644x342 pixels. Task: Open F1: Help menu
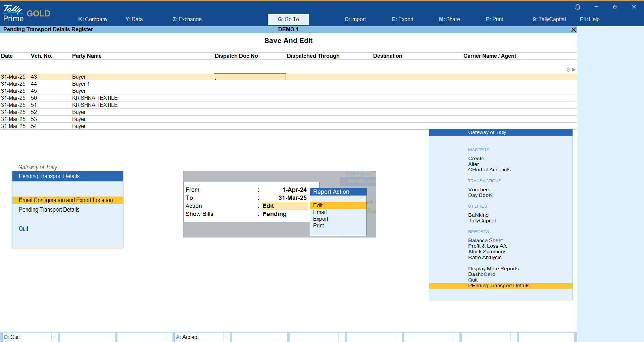tap(589, 19)
